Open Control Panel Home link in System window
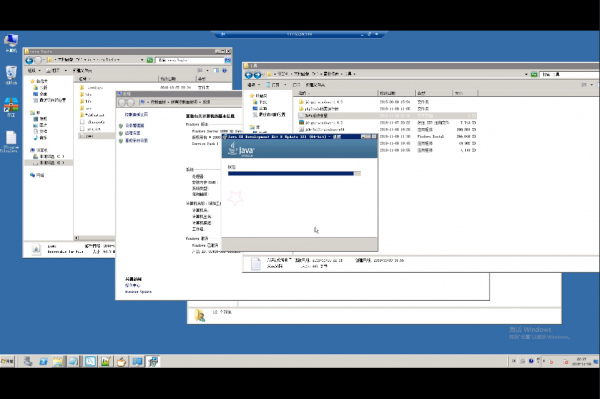This screenshot has width=600, height=399. tap(136, 114)
